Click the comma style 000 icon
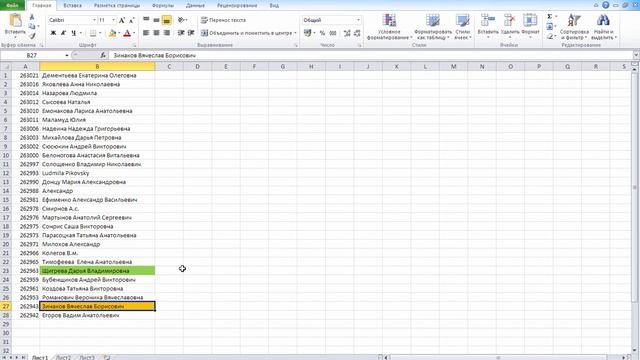This screenshot has height=360, width=640. [333, 33]
